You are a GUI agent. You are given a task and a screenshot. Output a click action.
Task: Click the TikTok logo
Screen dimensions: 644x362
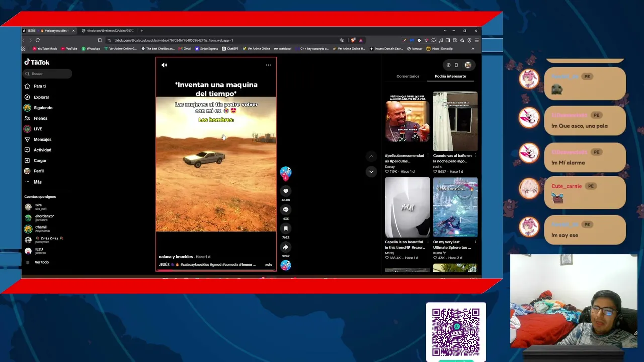pos(37,62)
